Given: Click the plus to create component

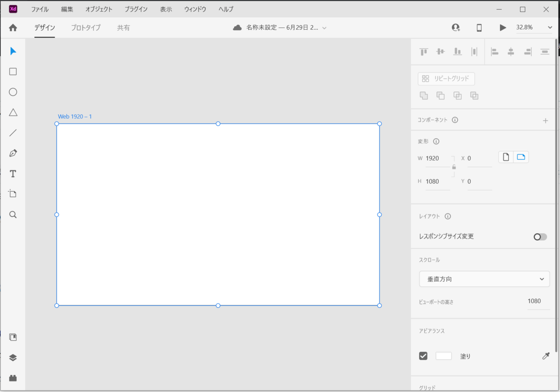Looking at the screenshot, I should point(546,120).
